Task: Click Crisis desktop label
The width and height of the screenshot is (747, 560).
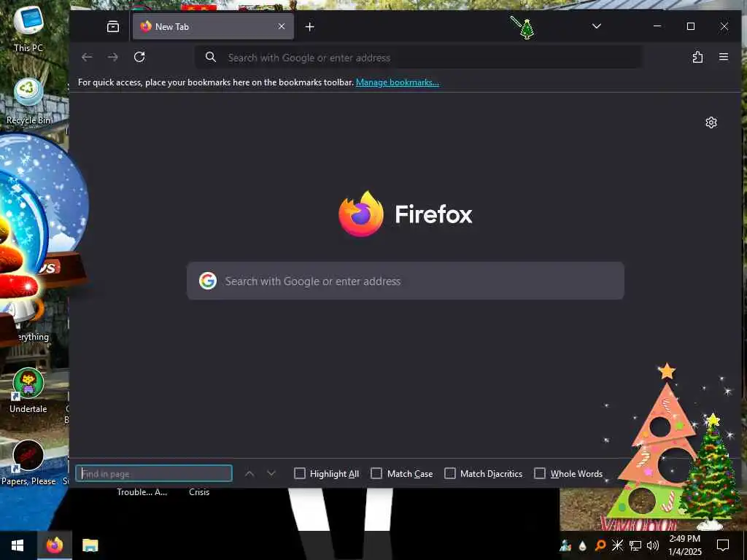Action: point(199,492)
